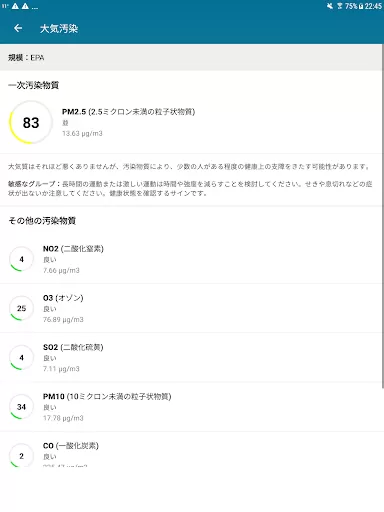Viewport: 384px width, 512px height.
Task: Tap the NO2 gauge icon showing 4
Action: pos(21,259)
